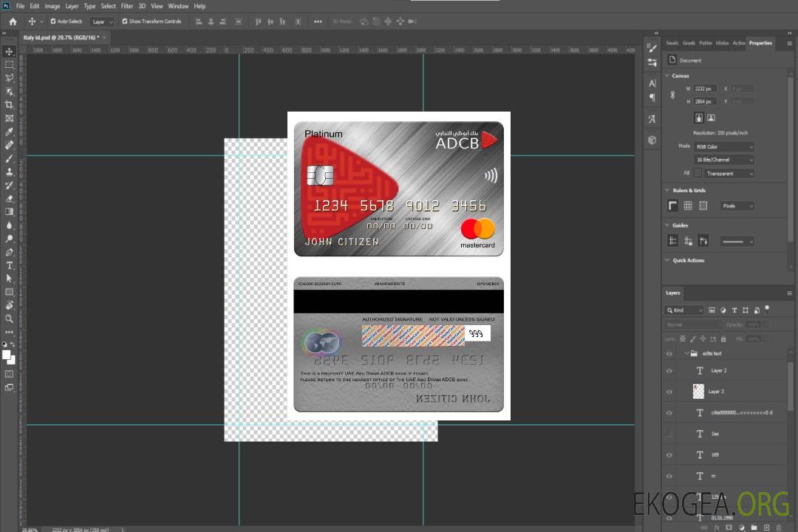Screen dimensions: 798x532
Task: Click the canvas width W field
Action: click(x=705, y=89)
